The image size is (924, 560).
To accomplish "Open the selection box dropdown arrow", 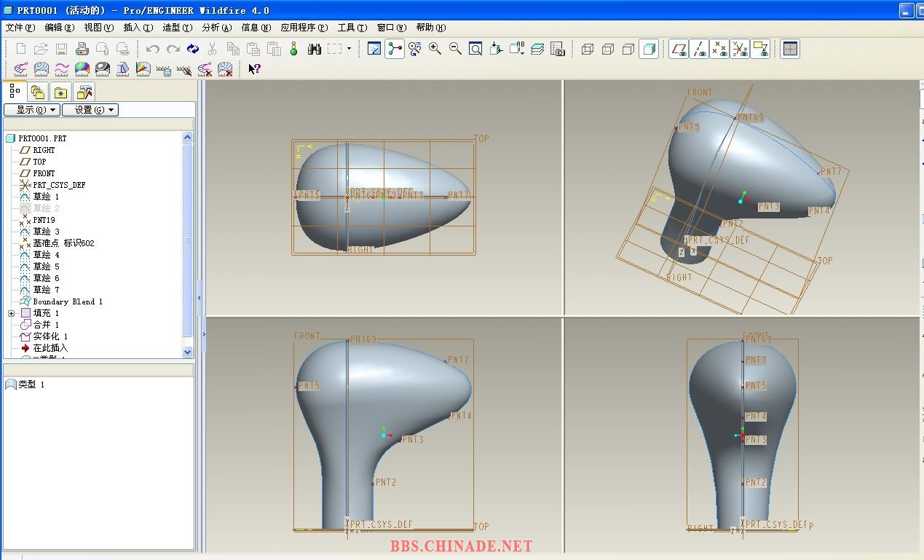I will click(x=349, y=49).
